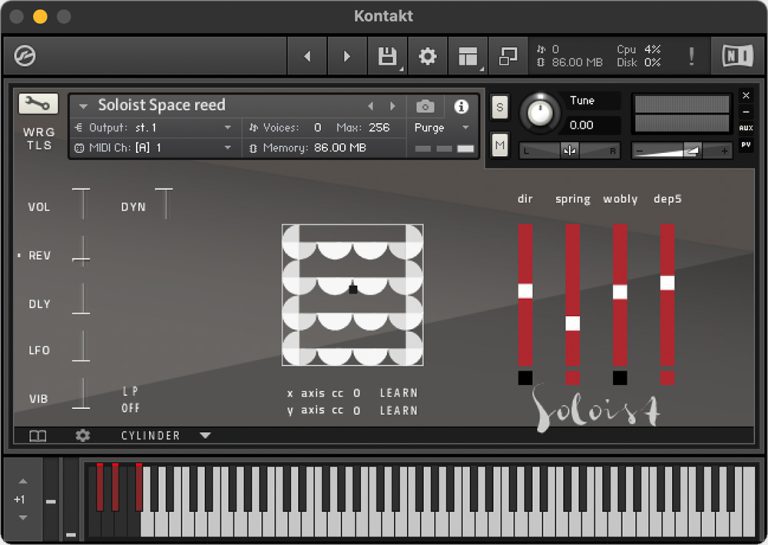Image resolution: width=768 pixels, height=545 pixels.
Task: Open Kontakt settings gear in toolbar
Action: [x=428, y=57]
